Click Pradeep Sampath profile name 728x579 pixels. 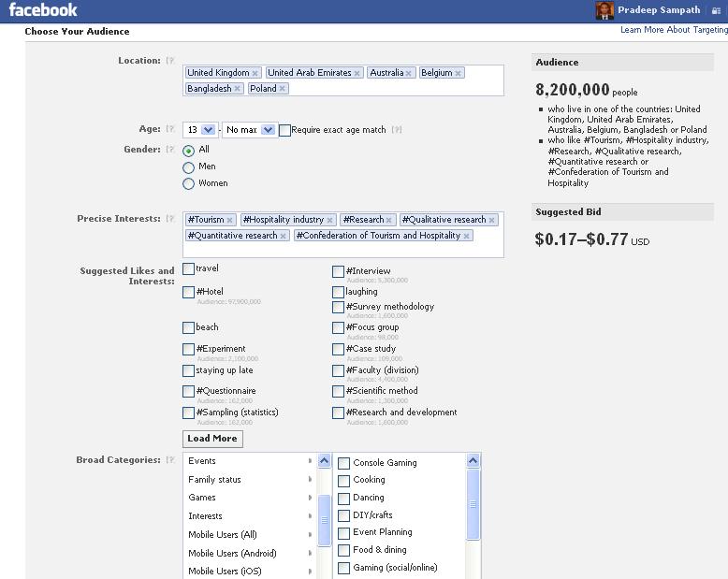[659, 10]
